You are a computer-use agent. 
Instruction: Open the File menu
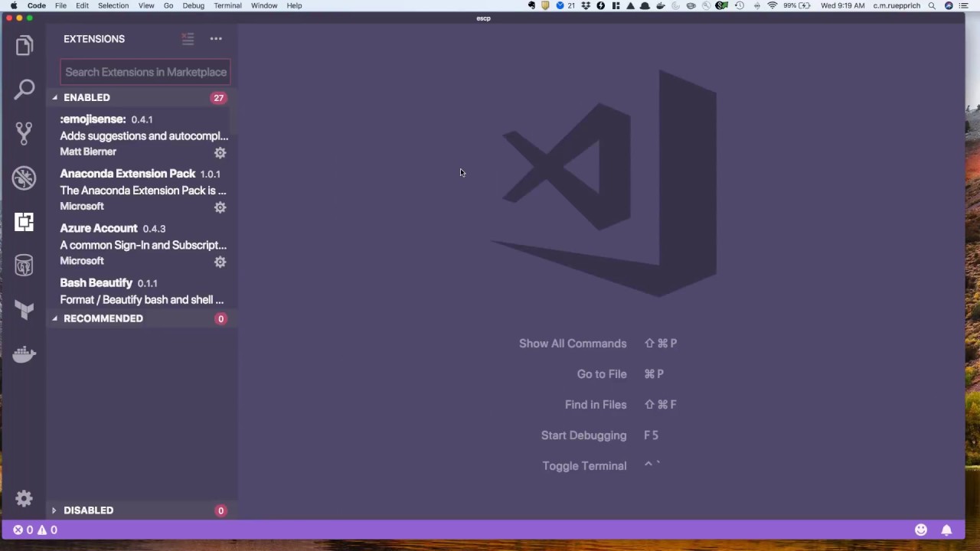[x=60, y=5]
